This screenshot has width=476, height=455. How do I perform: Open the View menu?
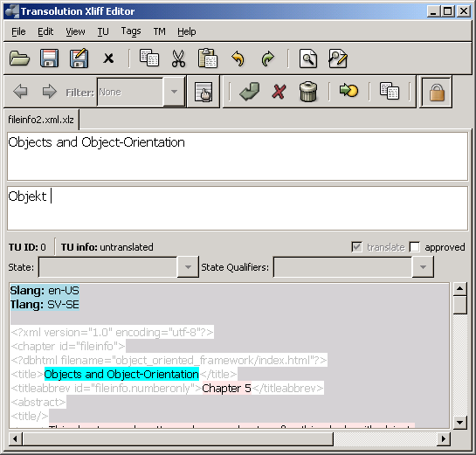coord(75,31)
